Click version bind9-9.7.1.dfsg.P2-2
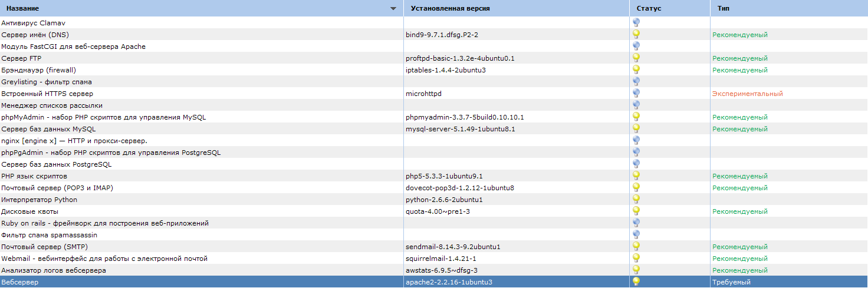868x288 pixels. click(442, 35)
